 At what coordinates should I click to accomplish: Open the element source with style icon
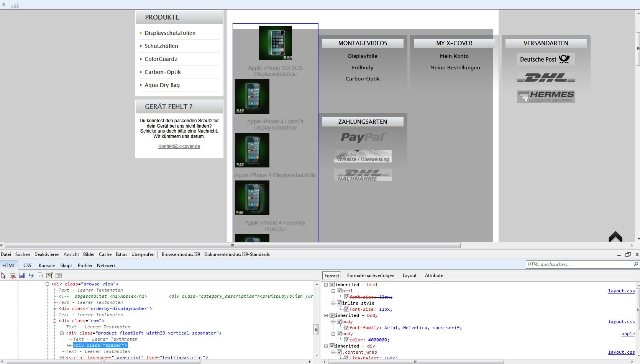click(x=40, y=275)
